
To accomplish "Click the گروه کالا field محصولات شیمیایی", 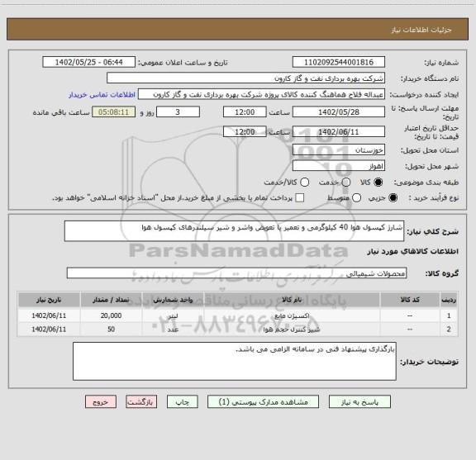I will [236, 273].
